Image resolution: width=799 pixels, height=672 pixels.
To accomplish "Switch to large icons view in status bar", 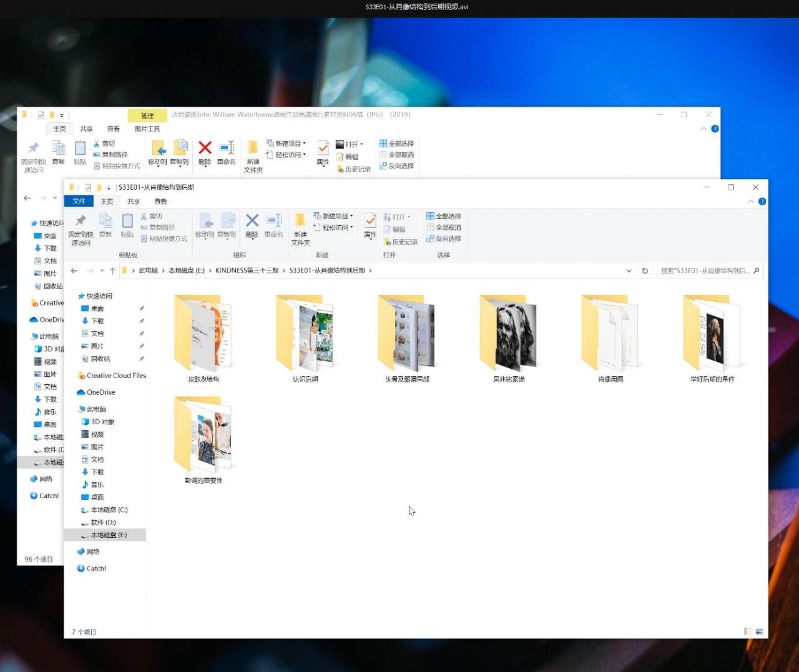I will (760, 631).
